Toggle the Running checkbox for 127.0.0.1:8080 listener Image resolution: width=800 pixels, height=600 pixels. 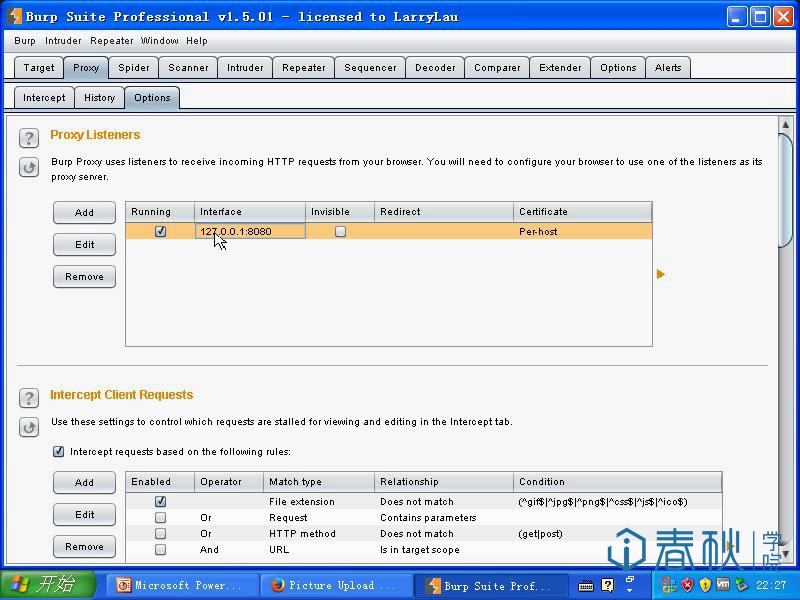click(160, 231)
